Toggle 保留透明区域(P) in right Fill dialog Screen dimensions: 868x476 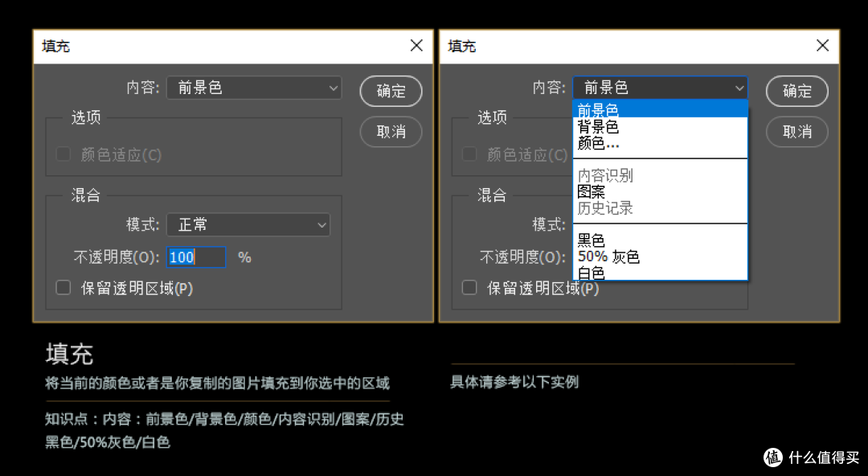point(469,286)
